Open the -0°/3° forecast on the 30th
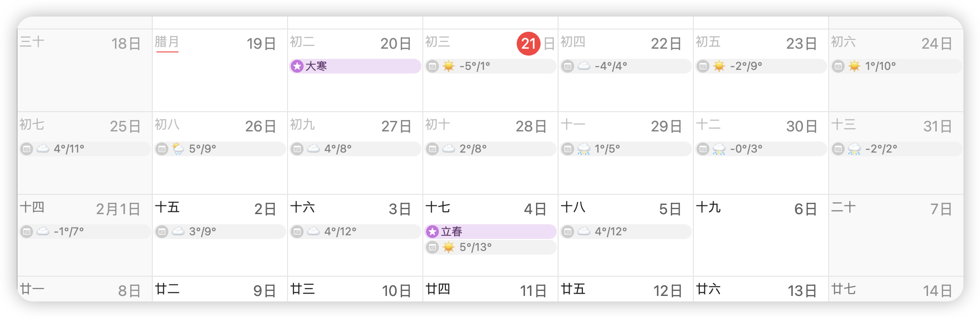 (x=761, y=149)
